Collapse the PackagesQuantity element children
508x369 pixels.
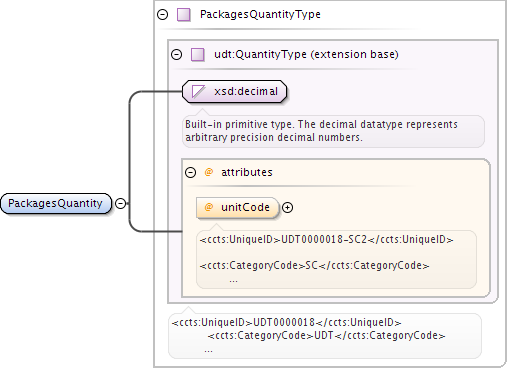pos(120,203)
